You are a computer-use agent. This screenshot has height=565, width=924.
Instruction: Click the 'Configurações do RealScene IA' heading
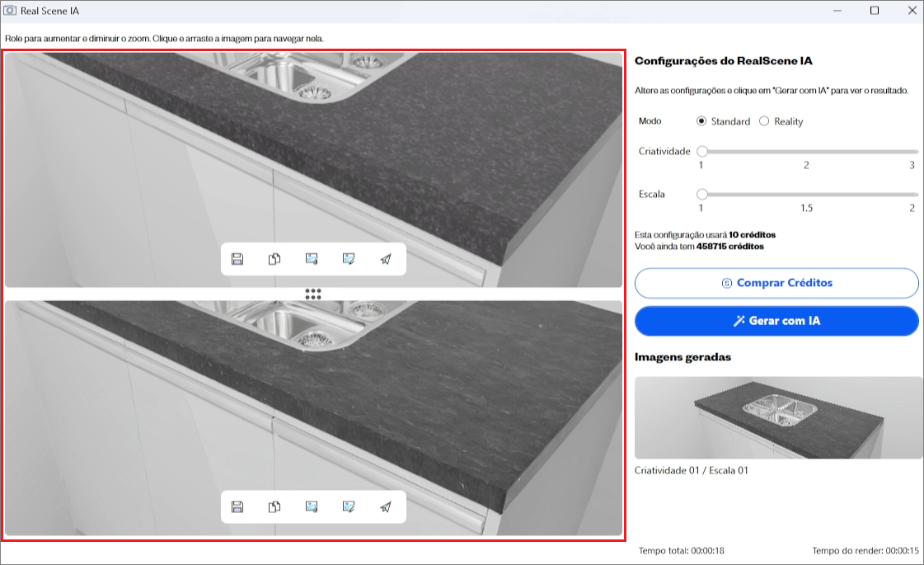point(723,61)
